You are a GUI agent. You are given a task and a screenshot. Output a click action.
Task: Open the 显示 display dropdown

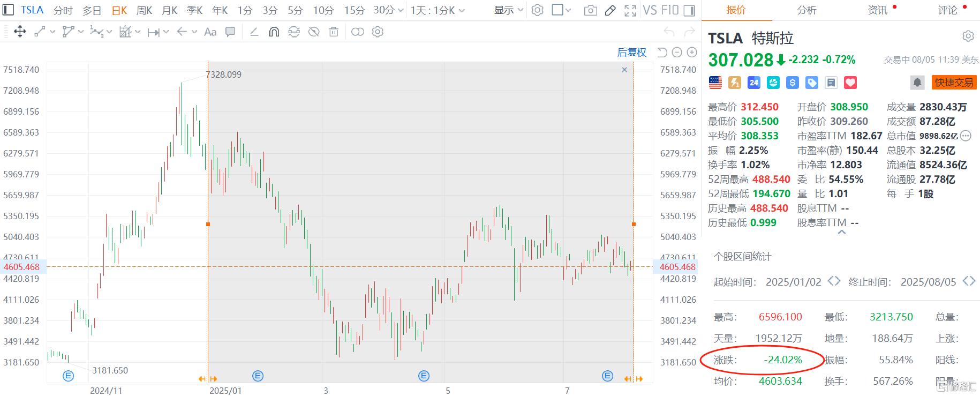coord(508,10)
